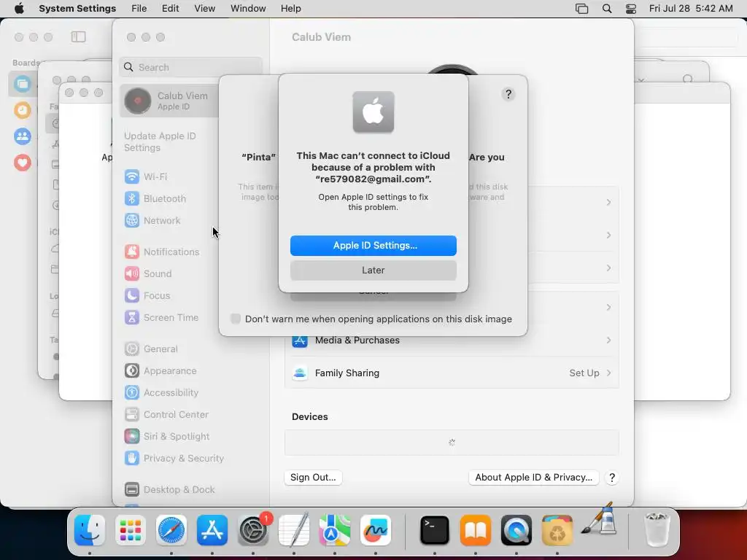Select the Shared people board icon
This screenshot has height=560, width=747.
point(22,136)
